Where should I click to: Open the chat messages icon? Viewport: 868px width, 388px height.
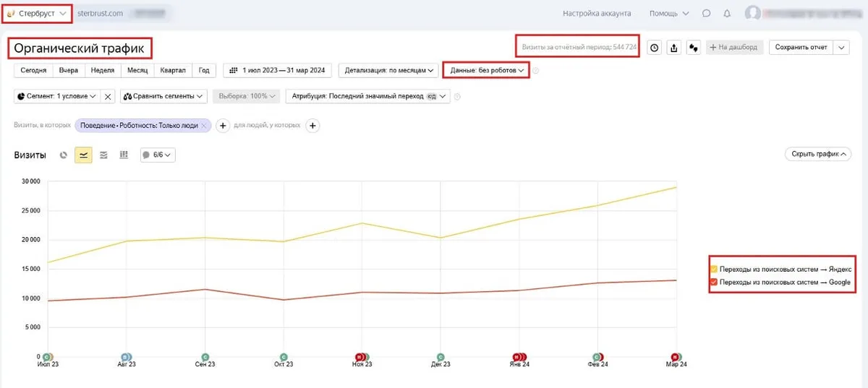click(x=706, y=14)
